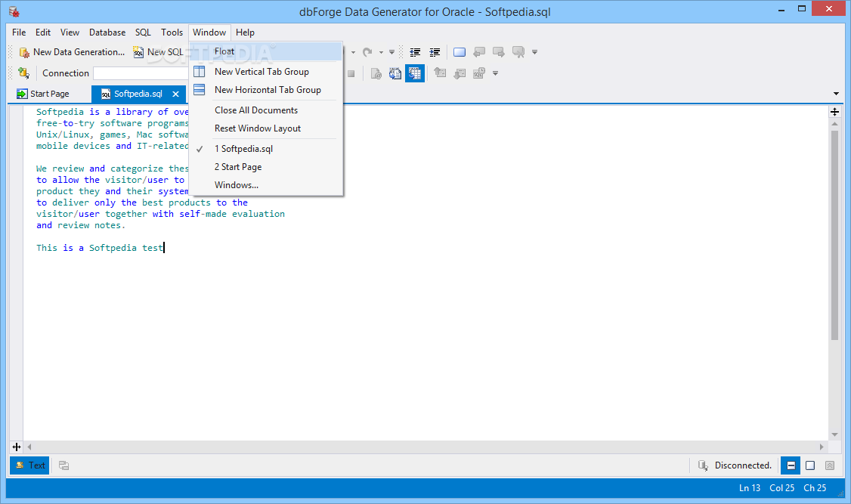Open the Windows... dialog entry
Screen dimensions: 851x504
(267, 185)
